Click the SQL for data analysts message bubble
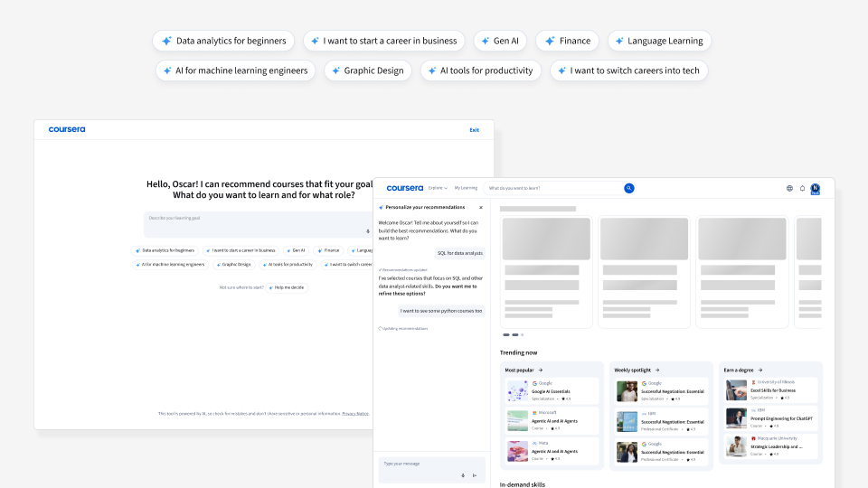Image resolution: width=868 pixels, height=488 pixels. [460, 253]
